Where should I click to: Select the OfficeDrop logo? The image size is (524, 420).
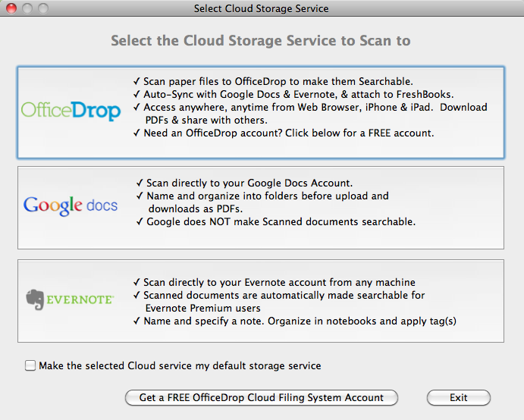pyautogui.click(x=71, y=111)
